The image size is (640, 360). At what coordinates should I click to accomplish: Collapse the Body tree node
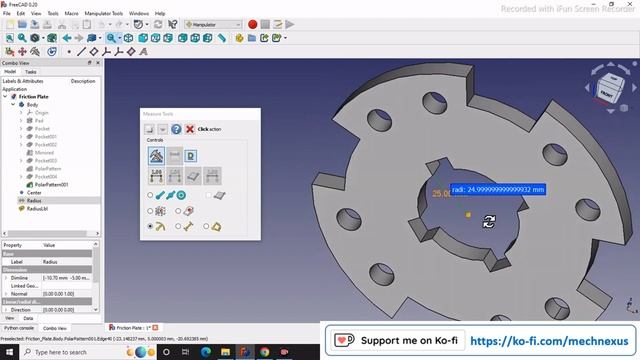tap(13, 105)
